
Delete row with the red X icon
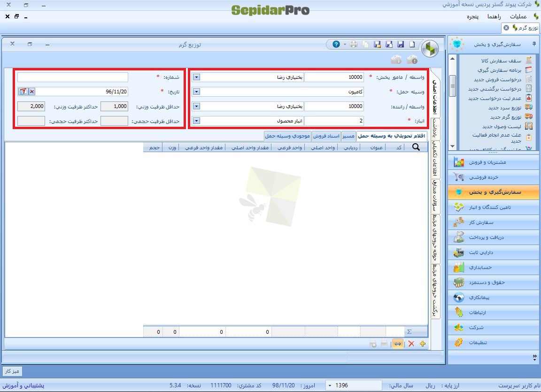pyautogui.click(x=411, y=344)
